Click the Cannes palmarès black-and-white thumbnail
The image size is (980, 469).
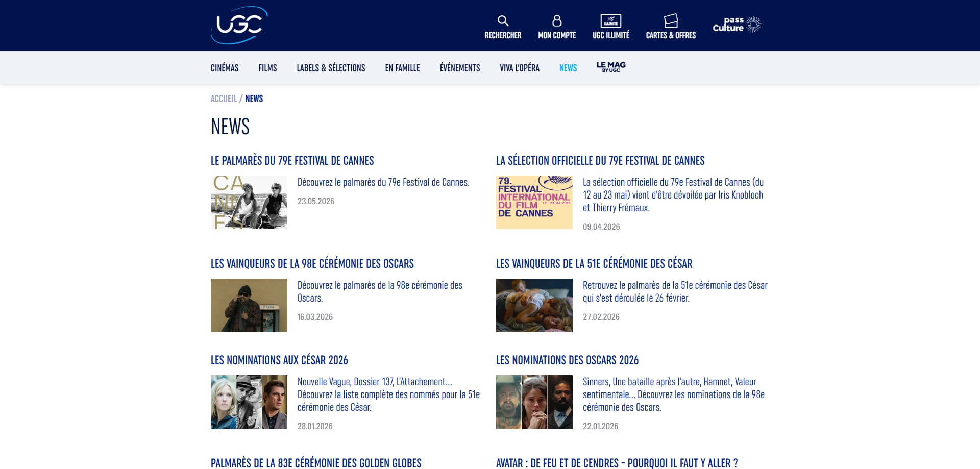pyautogui.click(x=249, y=202)
